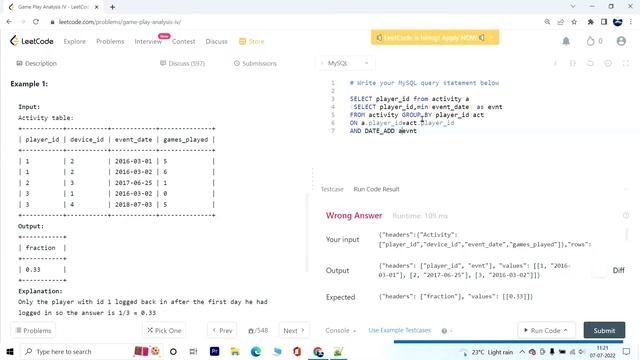Open the weather widget showing Light rain
The image size is (640, 360).
(x=487, y=352)
